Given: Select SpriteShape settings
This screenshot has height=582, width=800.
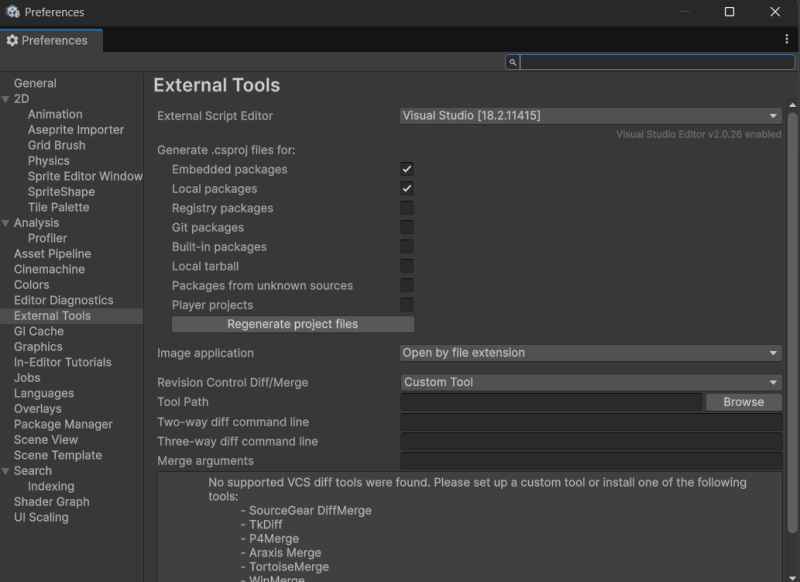Looking at the screenshot, I should point(61,192).
